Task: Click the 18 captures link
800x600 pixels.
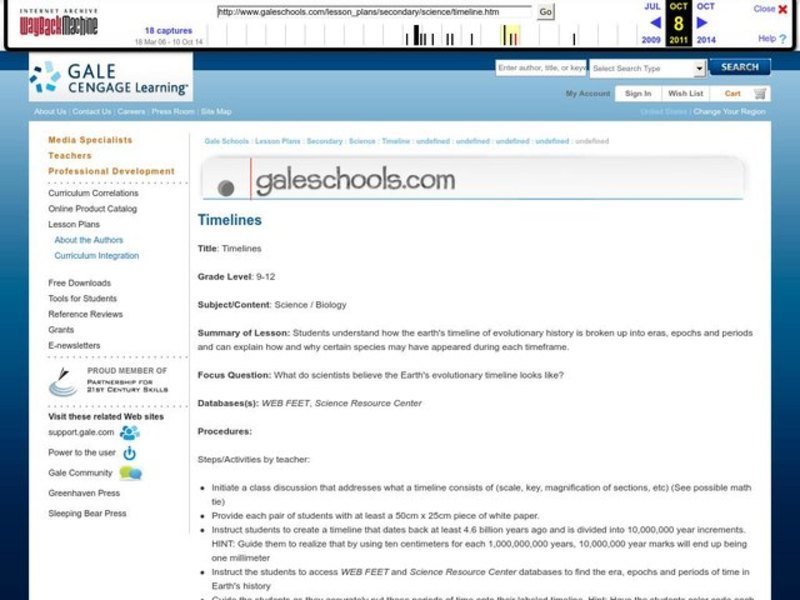Action: [x=168, y=31]
